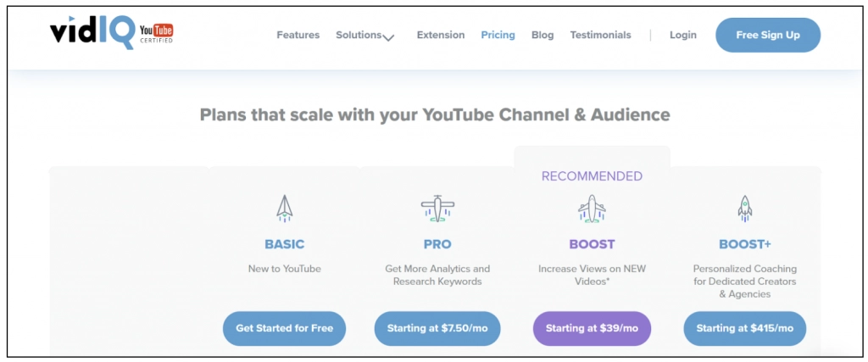Image resolution: width=868 pixels, height=362 pixels.
Task: Click the BOOST+ rocket icon
Action: click(x=744, y=208)
